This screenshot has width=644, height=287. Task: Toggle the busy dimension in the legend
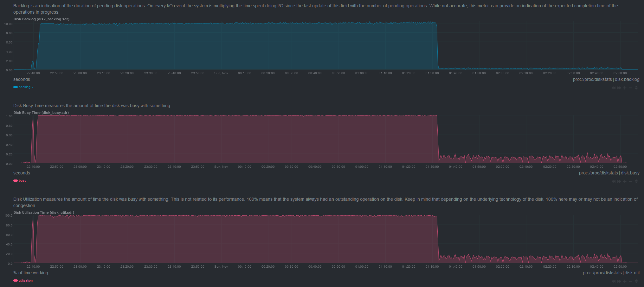click(23, 180)
